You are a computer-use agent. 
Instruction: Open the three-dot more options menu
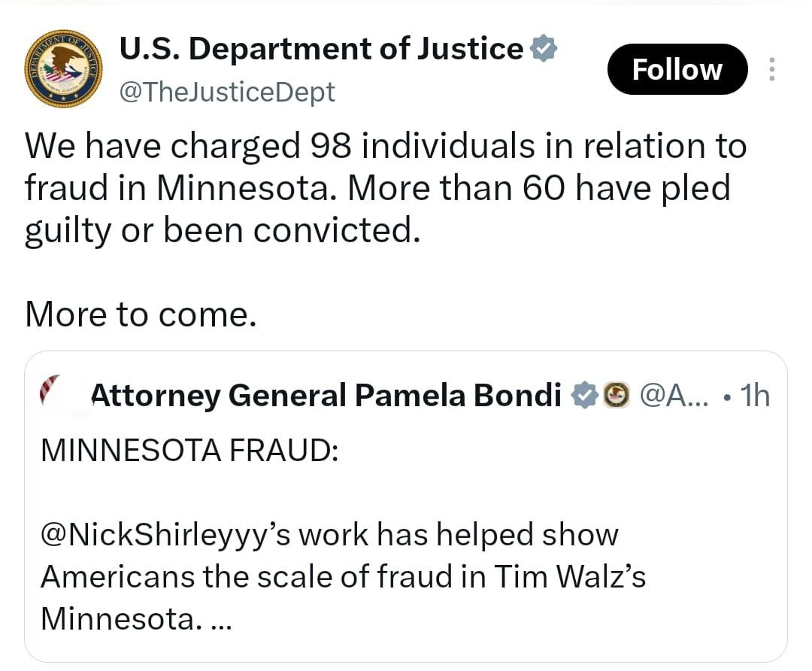(771, 70)
